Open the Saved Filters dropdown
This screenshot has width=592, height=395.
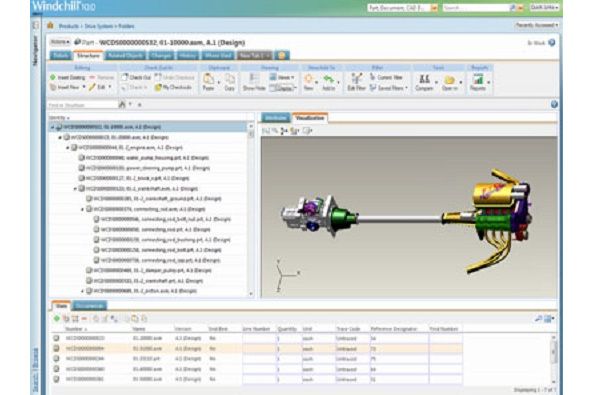(x=389, y=87)
